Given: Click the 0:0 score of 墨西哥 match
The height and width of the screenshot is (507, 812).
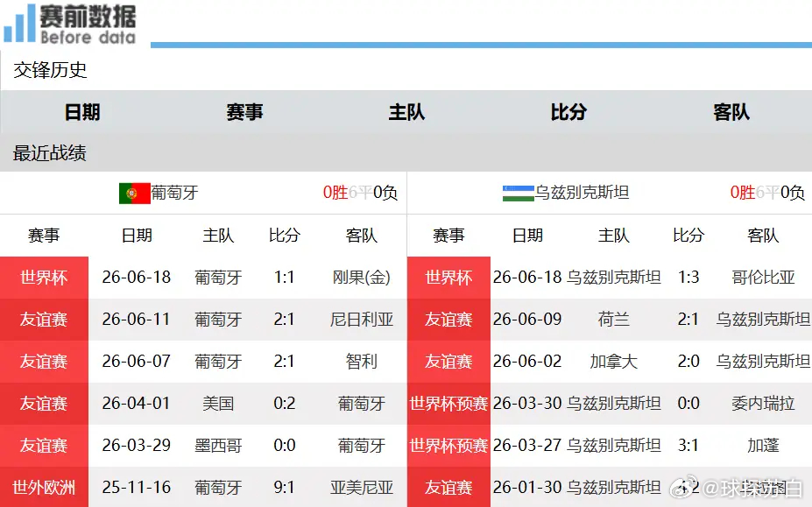Looking at the screenshot, I should click(x=285, y=446).
